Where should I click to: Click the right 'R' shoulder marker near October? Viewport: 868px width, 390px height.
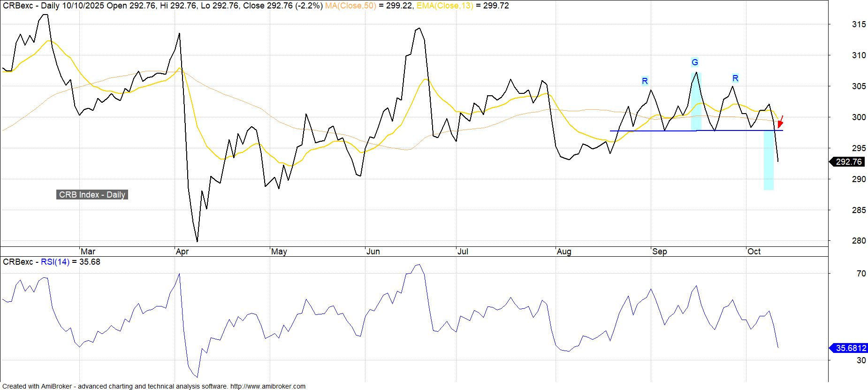coord(735,78)
